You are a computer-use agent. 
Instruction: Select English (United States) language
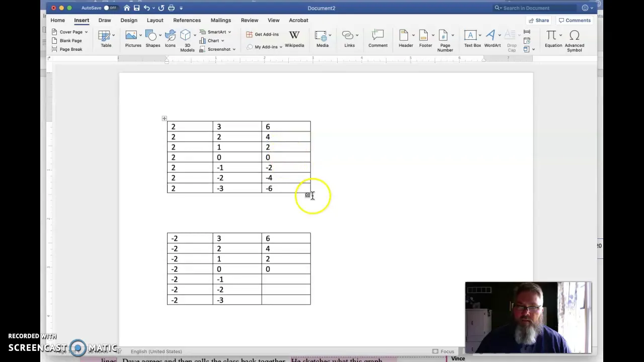pyautogui.click(x=156, y=351)
